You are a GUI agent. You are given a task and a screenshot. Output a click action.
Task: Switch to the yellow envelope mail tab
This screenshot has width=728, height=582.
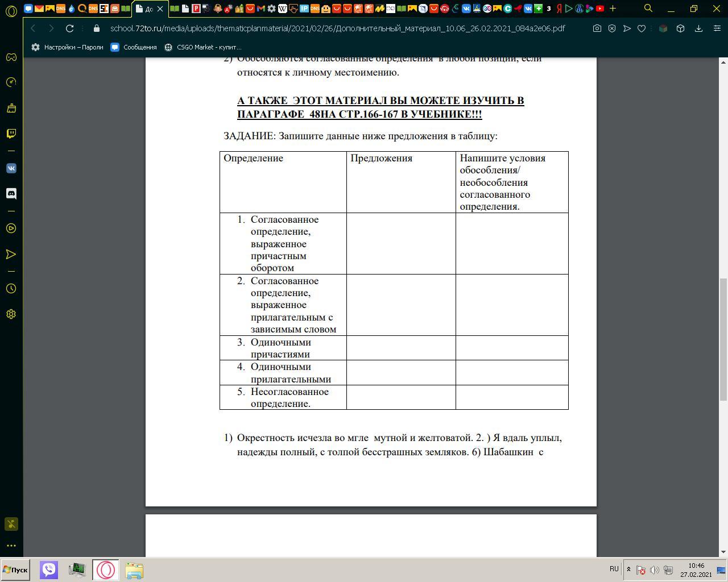coord(39,9)
